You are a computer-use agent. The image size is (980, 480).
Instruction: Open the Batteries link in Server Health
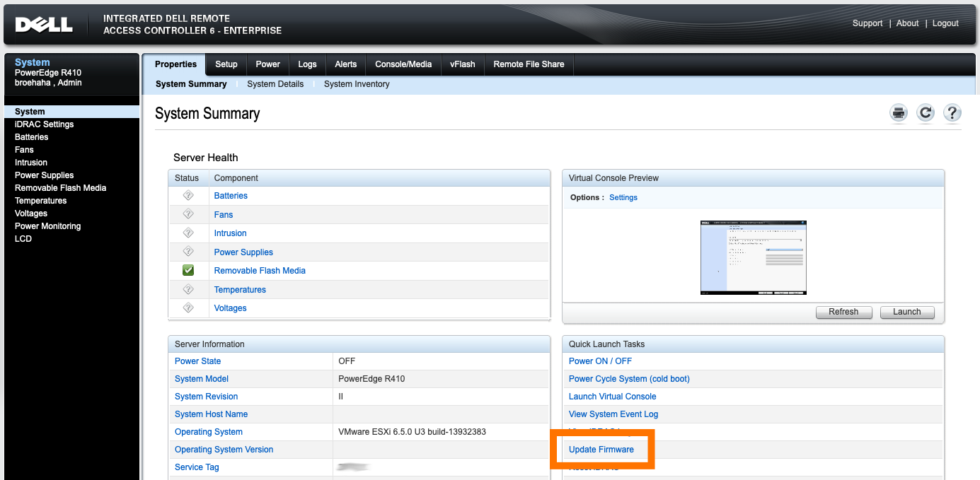(x=231, y=196)
